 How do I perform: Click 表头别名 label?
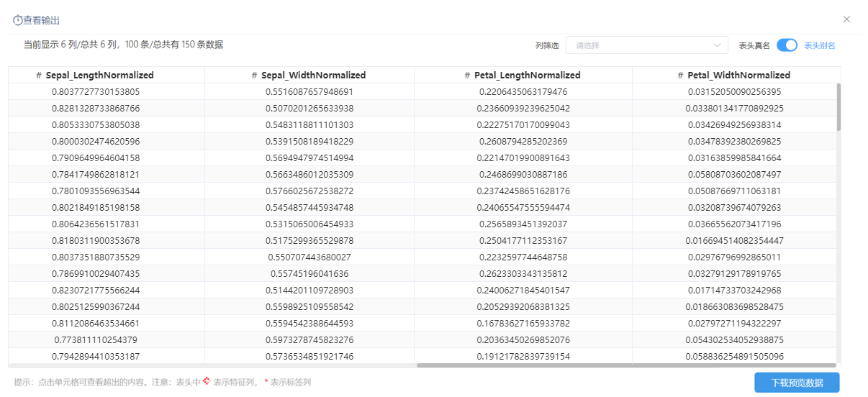[819, 45]
